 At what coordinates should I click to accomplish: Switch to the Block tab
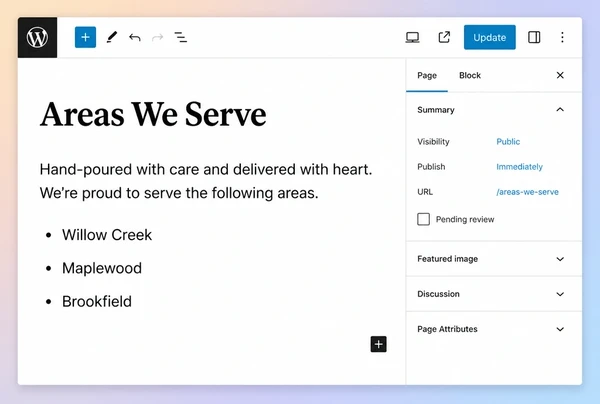(x=470, y=75)
